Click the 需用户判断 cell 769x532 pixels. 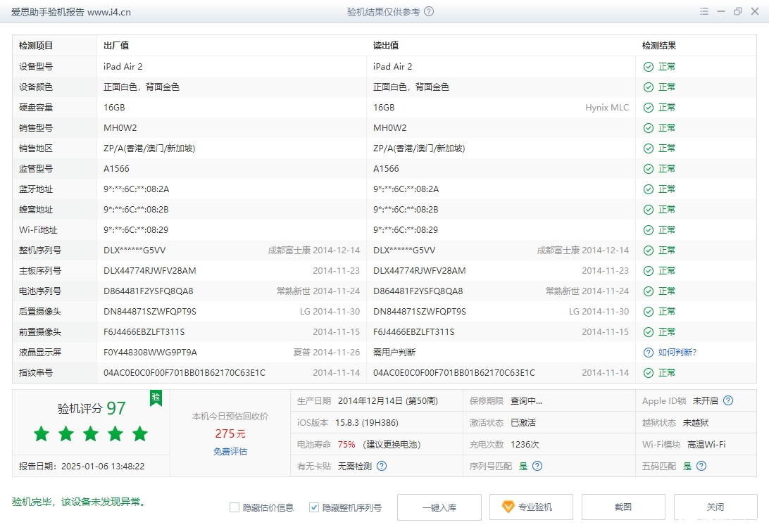tap(394, 353)
